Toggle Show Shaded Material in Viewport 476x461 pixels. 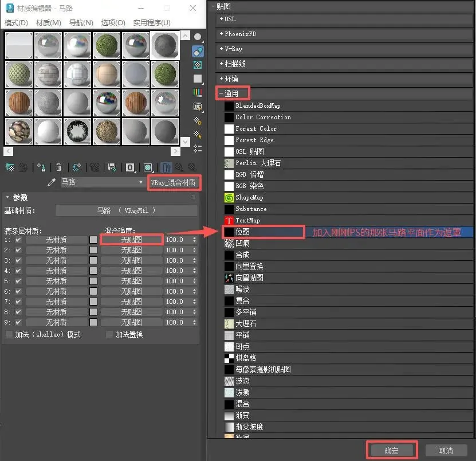pyautogui.click(x=148, y=167)
